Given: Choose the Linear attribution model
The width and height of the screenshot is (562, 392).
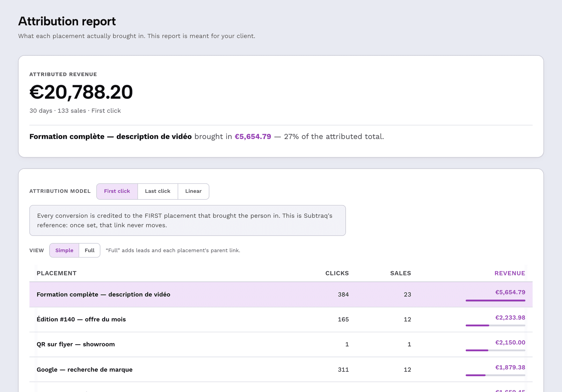Looking at the screenshot, I should [194, 191].
